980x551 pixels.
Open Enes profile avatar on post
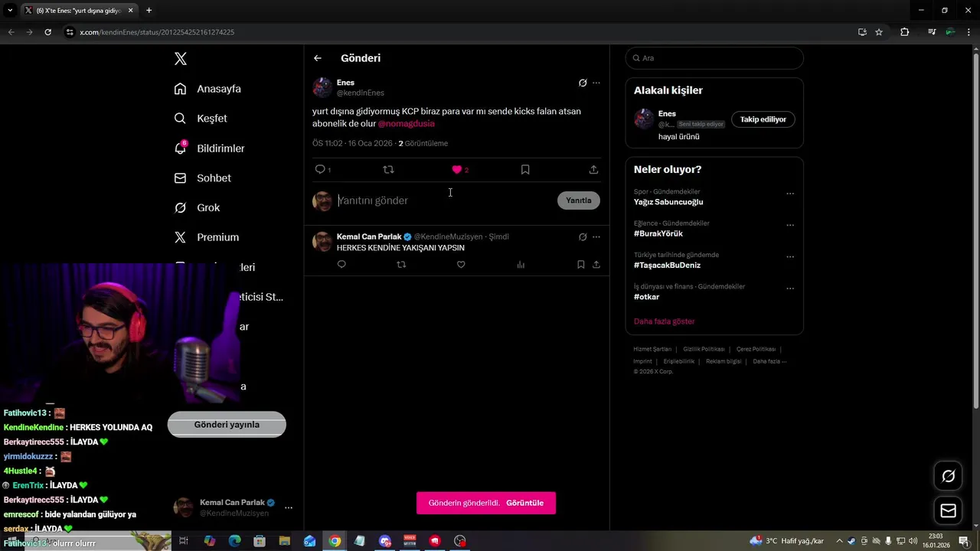pyautogui.click(x=322, y=87)
